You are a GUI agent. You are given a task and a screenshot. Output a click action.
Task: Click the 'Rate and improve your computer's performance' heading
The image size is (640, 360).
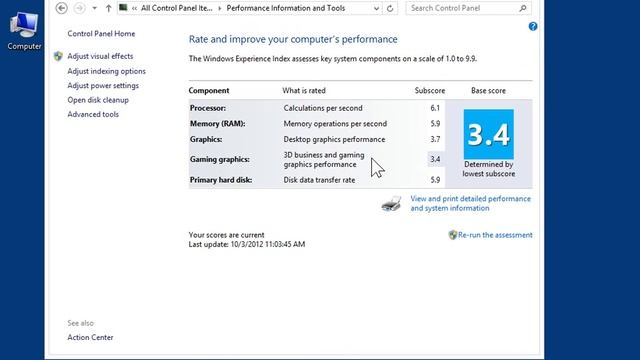[x=293, y=39]
